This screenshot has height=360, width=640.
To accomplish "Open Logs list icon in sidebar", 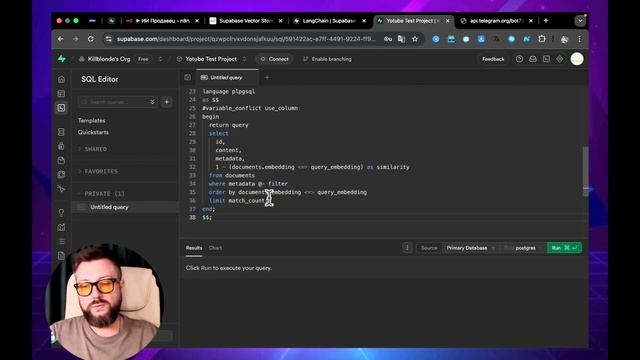I will [x=61, y=241].
